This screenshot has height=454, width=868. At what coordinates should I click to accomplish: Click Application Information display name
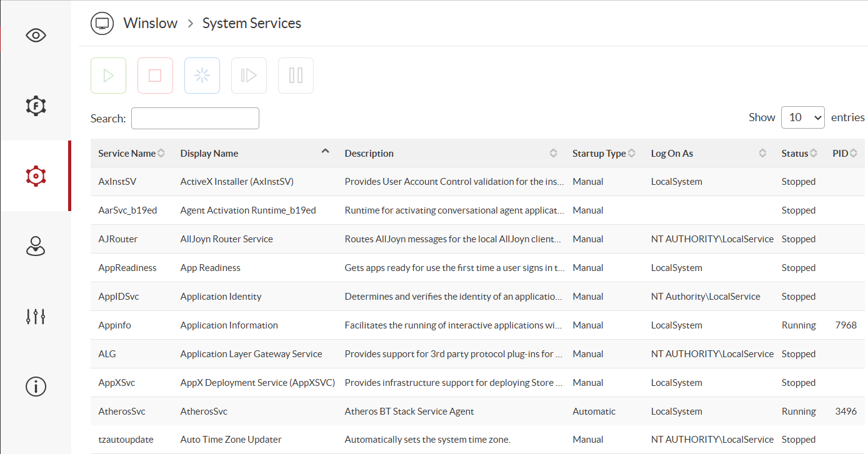[x=229, y=325]
